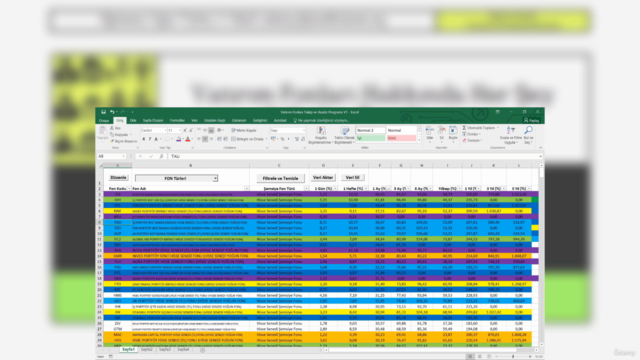The height and width of the screenshot is (360, 640).
Task: Toggle Italic T formatting button
Action: 150,139
